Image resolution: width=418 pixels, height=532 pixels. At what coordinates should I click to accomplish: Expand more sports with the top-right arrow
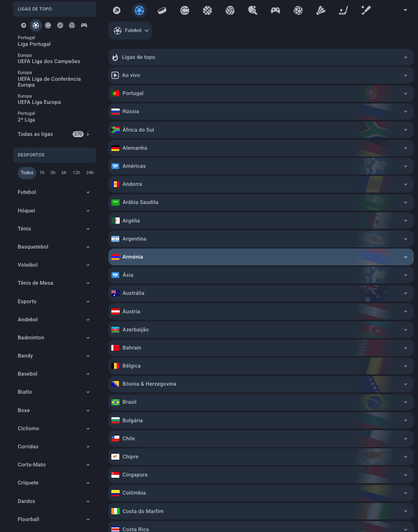405,10
